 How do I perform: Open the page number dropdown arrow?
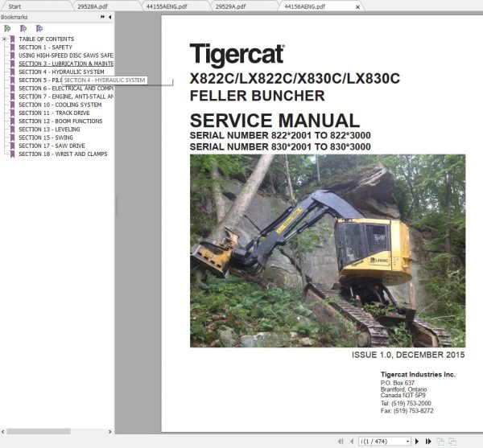click(408, 442)
